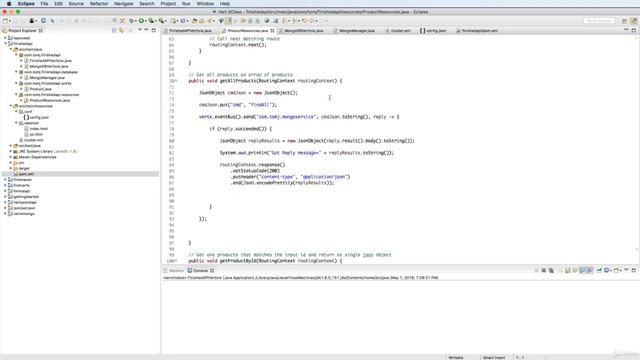Collapse the src/main/java folder

(11, 49)
